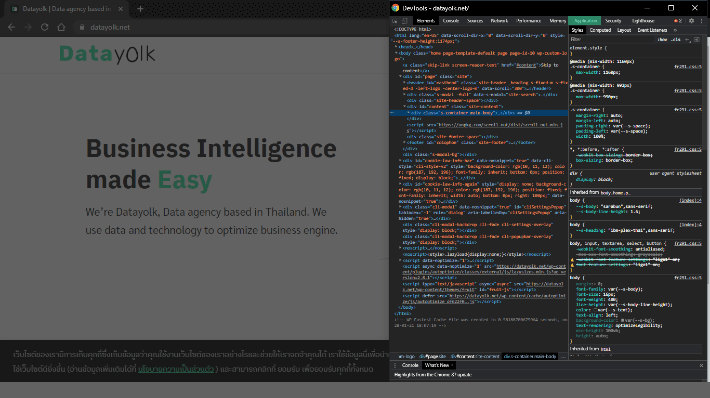Select the Styles sidebar tab

577,30
